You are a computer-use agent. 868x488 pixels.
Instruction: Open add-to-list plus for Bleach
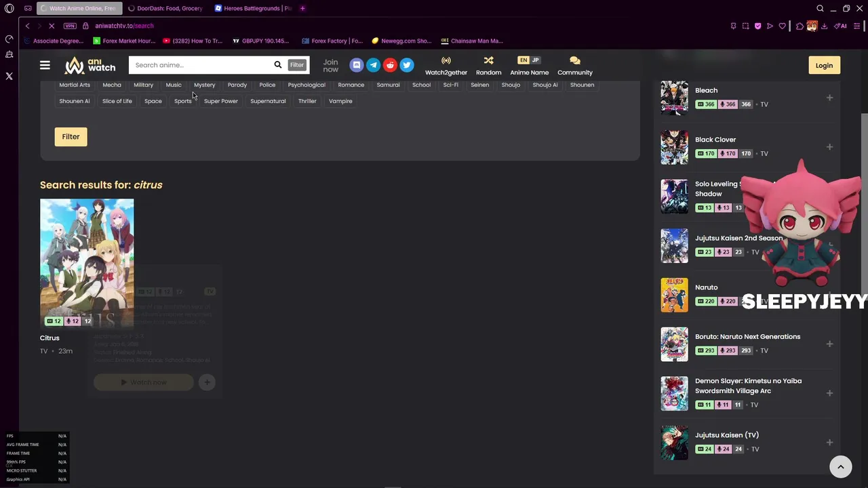[829, 98]
